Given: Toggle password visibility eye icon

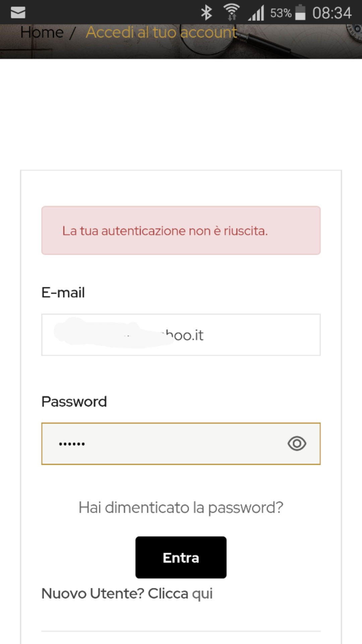Looking at the screenshot, I should 297,443.
